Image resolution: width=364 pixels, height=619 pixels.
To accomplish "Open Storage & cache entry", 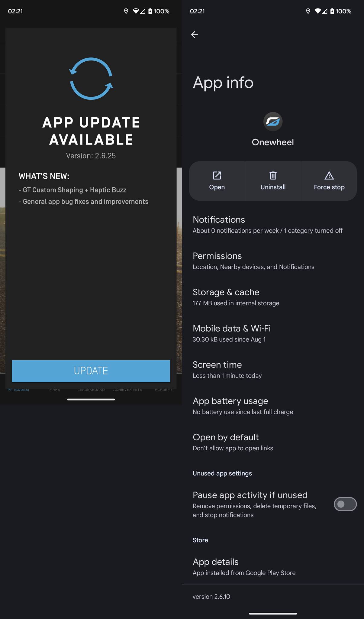I will coord(273,297).
